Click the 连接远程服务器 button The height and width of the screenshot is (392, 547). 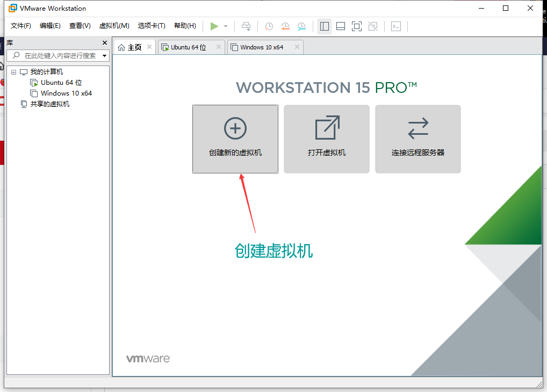(418, 139)
